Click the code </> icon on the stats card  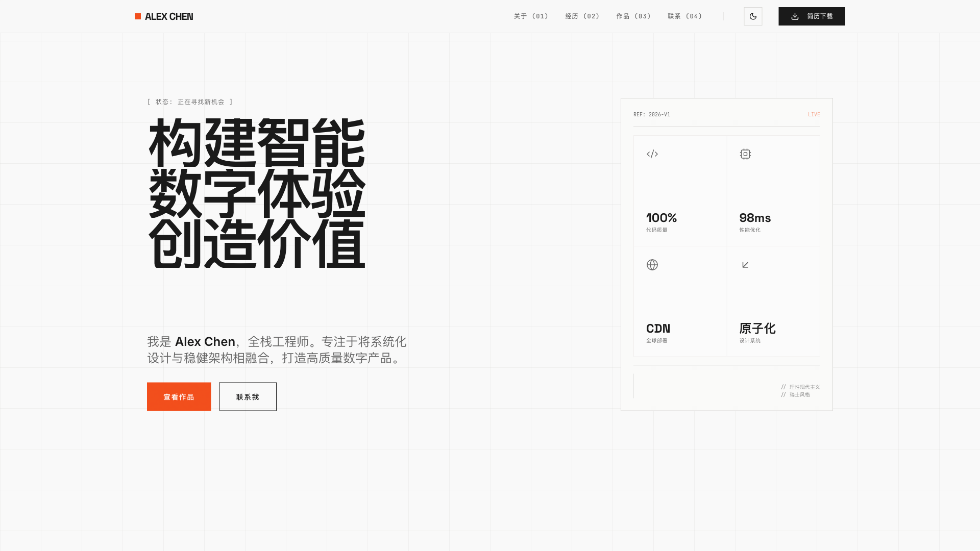coord(652,154)
